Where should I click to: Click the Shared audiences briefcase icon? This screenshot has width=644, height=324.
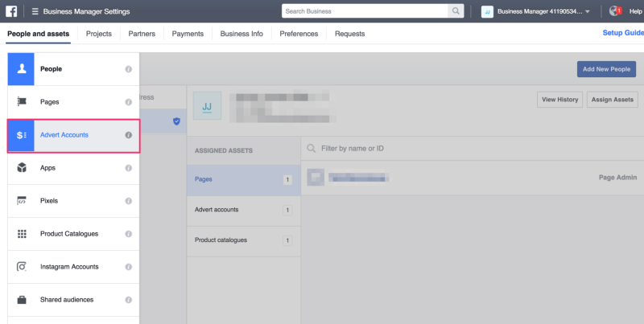point(22,300)
